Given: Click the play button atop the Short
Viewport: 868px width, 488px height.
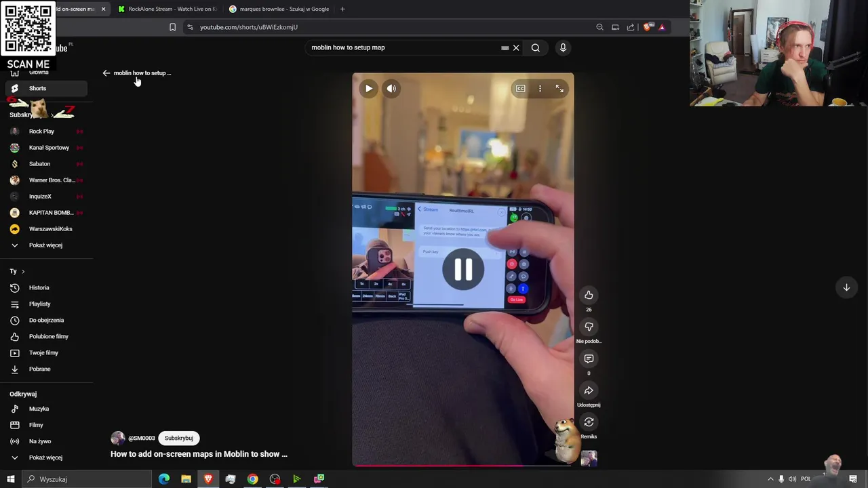Looking at the screenshot, I should click(x=369, y=88).
